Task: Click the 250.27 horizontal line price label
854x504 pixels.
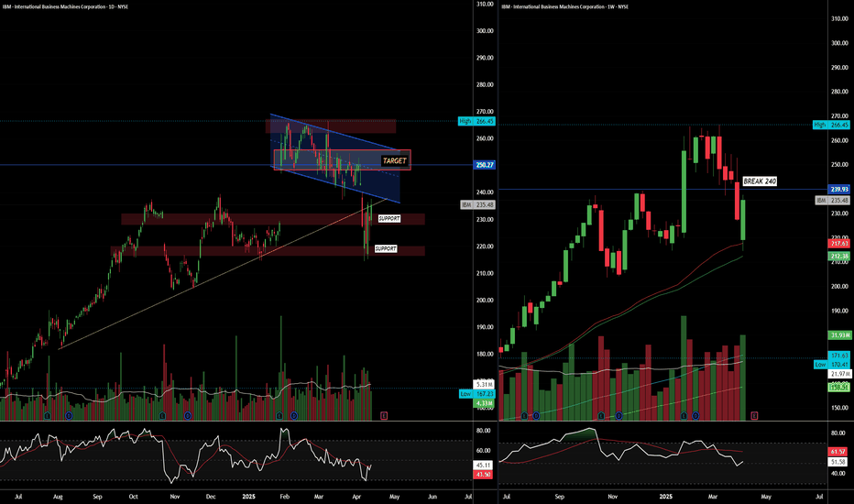Action: (x=485, y=165)
